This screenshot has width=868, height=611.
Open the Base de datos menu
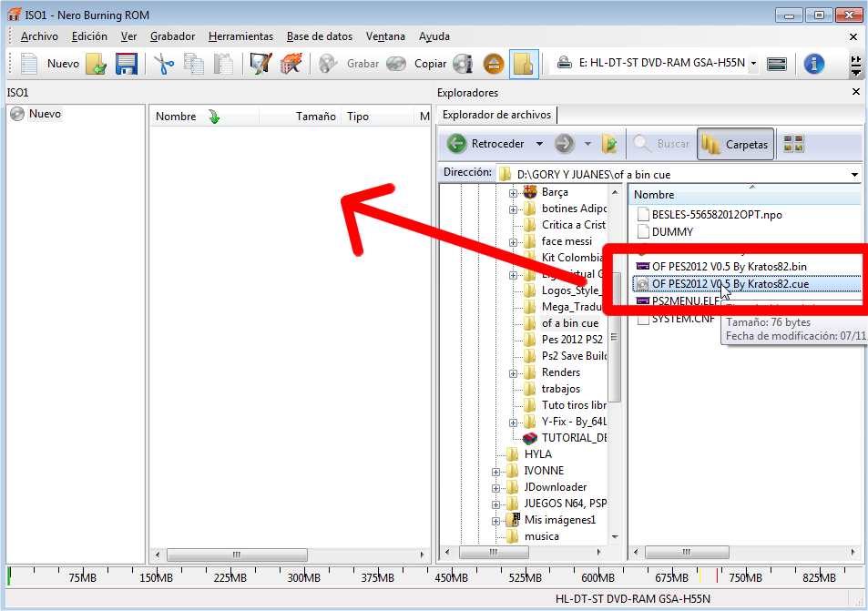[x=320, y=36]
